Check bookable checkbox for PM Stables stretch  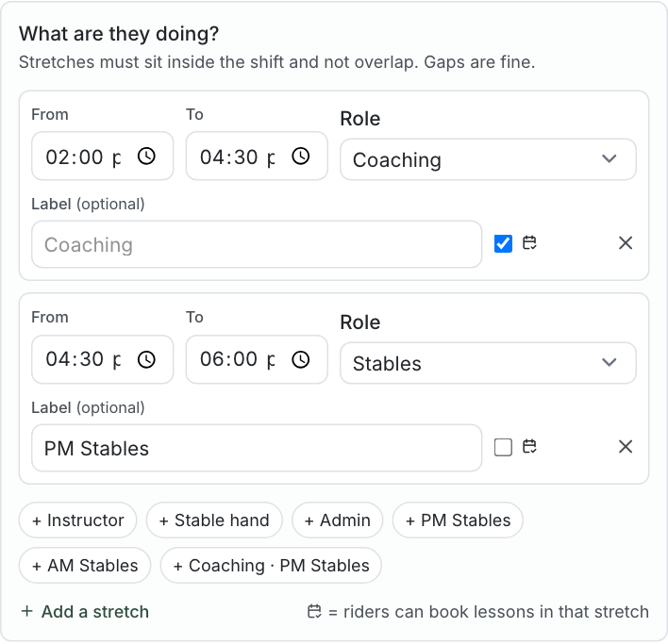[503, 447]
